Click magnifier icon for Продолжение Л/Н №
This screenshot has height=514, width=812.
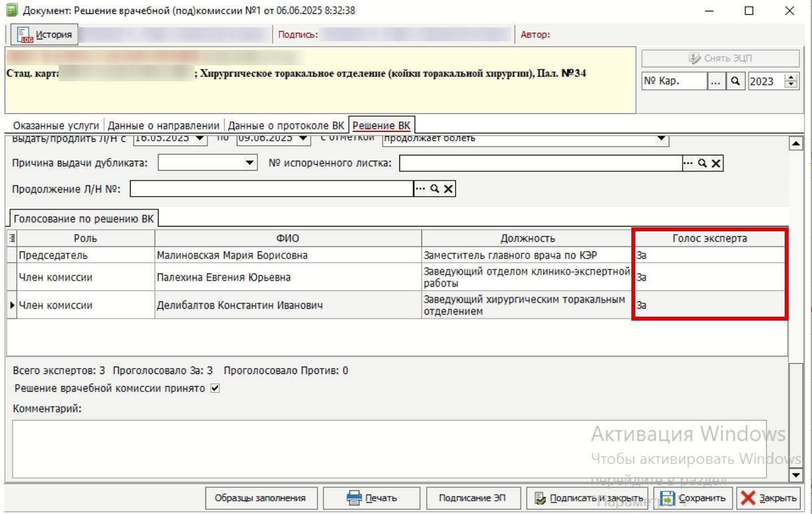tap(435, 189)
